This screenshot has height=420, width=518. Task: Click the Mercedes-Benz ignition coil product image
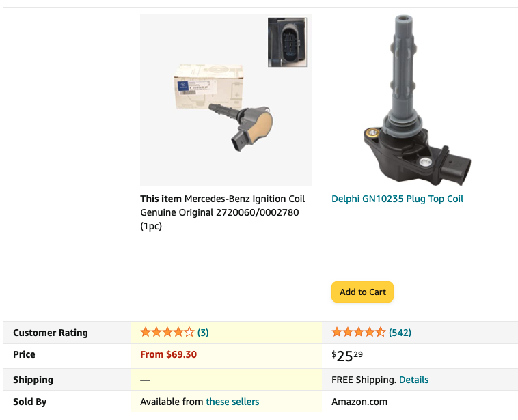[226, 100]
